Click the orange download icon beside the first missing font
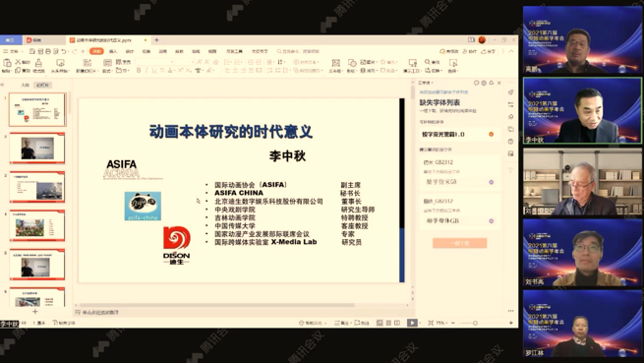Viewport: 644px width, 363px height. point(491,134)
